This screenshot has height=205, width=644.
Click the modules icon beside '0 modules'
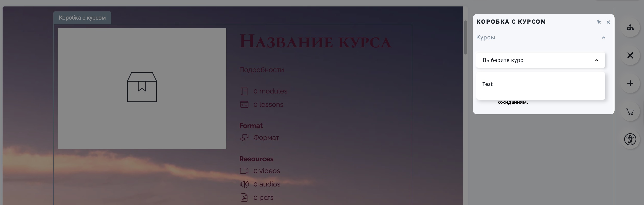pyautogui.click(x=244, y=91)
